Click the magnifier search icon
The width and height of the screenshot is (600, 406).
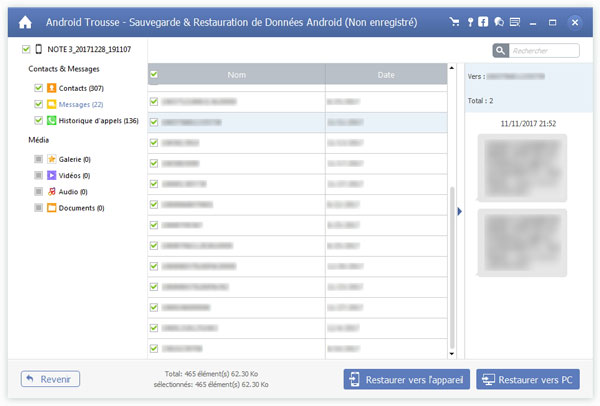pyautogui.click(x=500, y=51)
